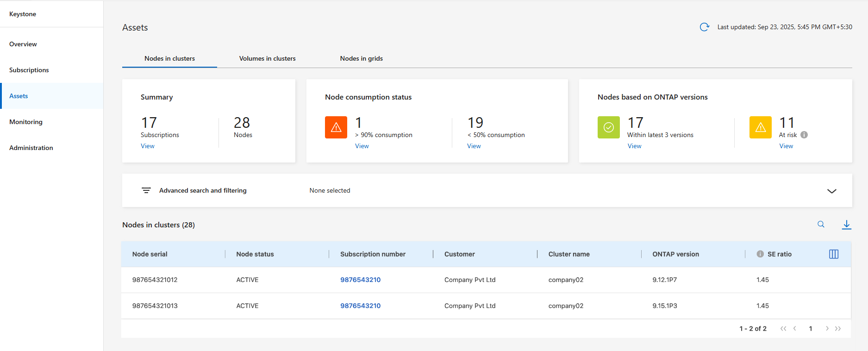Open Subscriptions in the left sidebar

click(29, 70)
